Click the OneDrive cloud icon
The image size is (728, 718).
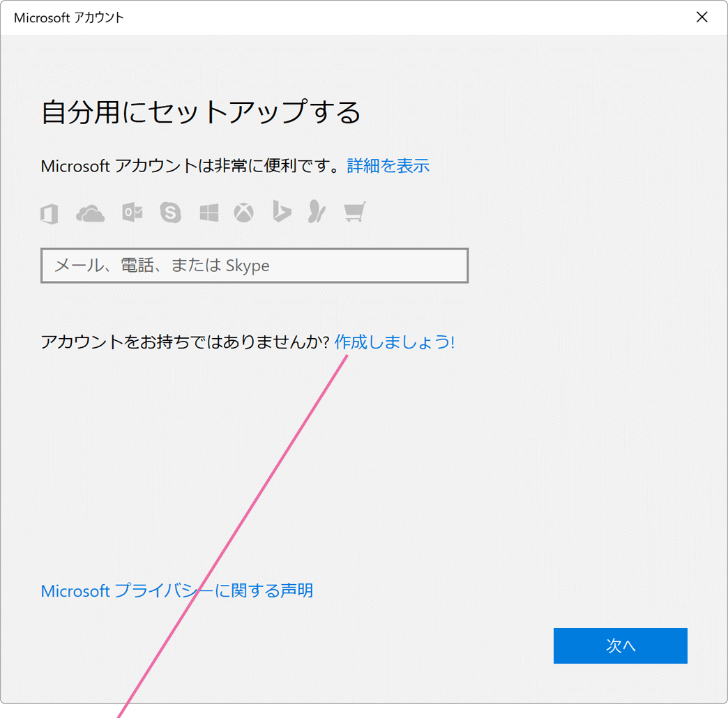[91, 213]
